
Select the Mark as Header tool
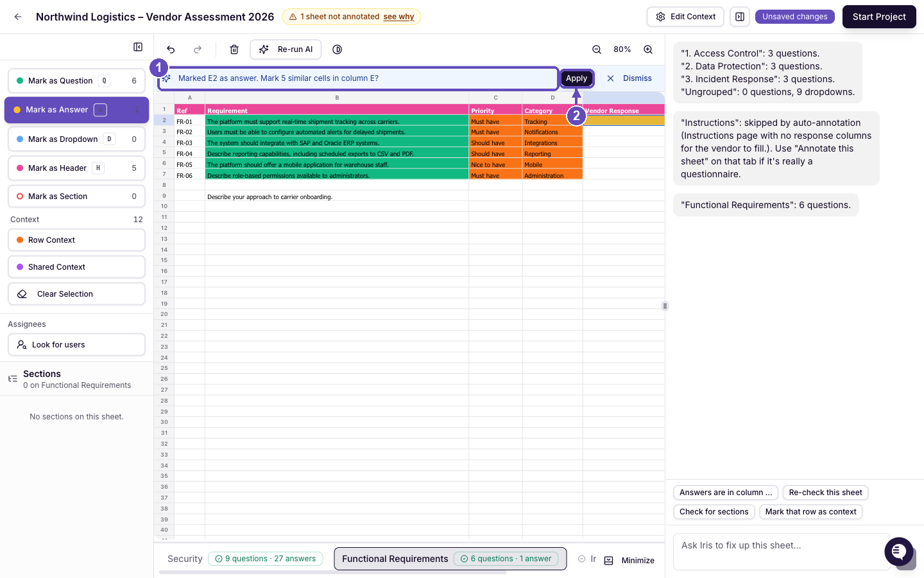coord(76,168)
